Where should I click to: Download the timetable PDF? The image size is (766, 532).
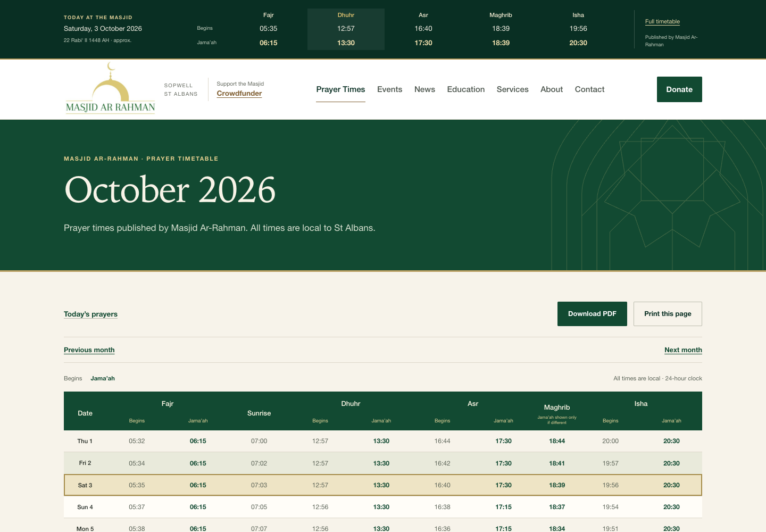click(592, 314)
